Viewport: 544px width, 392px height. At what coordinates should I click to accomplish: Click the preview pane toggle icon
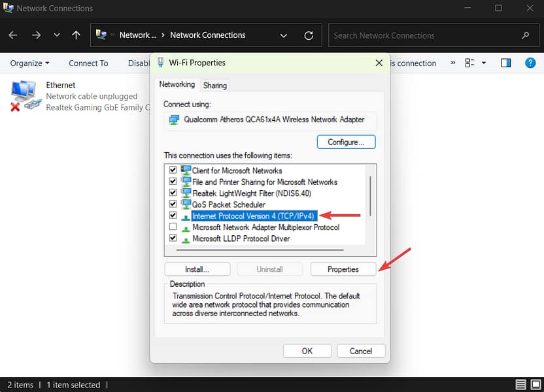(505, 63)
